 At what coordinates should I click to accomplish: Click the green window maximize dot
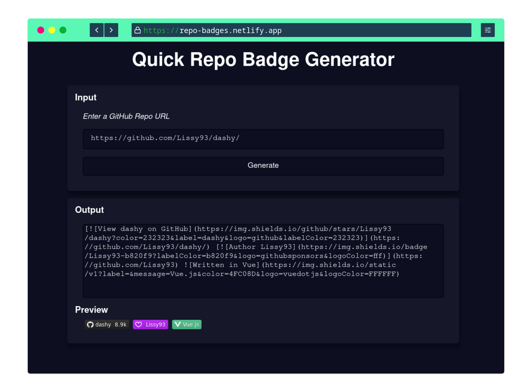coord(63,30)
